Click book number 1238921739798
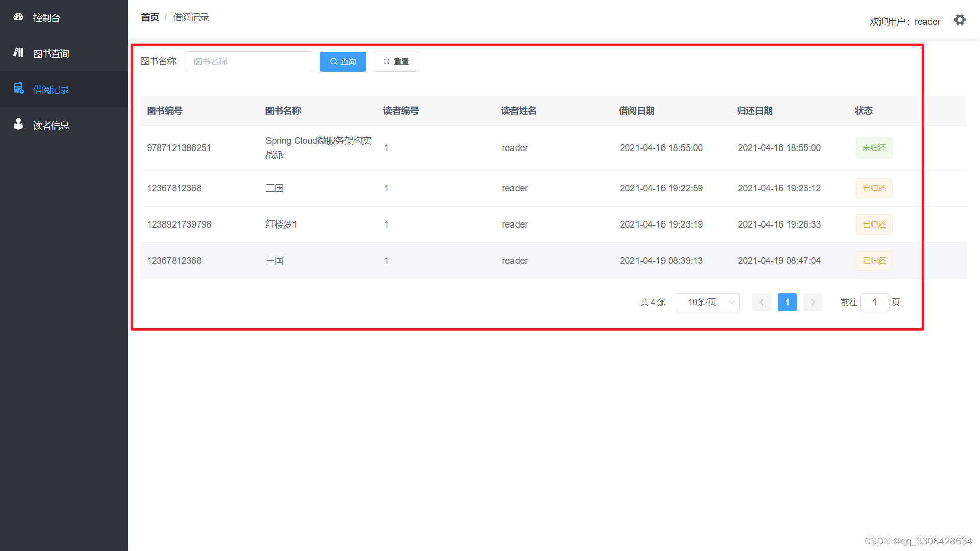This screenshot has width=980, height=551. 179,224
